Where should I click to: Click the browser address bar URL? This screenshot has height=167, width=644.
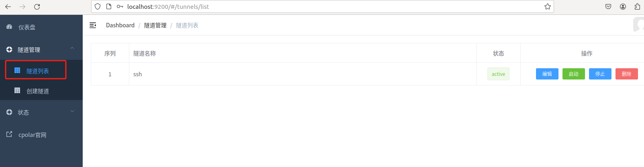[x=168, y=7]
